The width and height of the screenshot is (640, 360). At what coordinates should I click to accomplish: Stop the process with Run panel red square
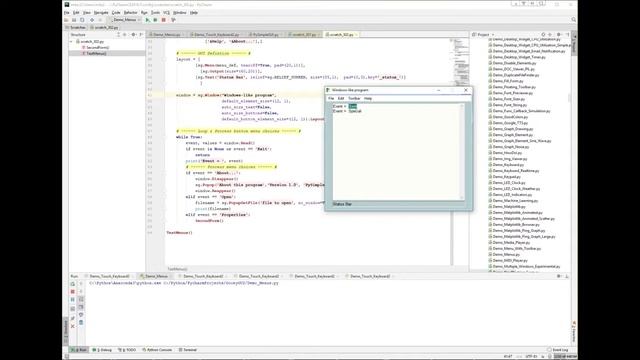tap(73, 291)
